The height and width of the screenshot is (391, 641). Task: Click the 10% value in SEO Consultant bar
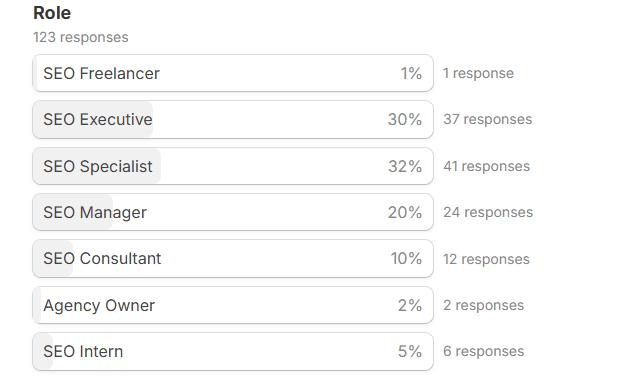tap(406, 258)
